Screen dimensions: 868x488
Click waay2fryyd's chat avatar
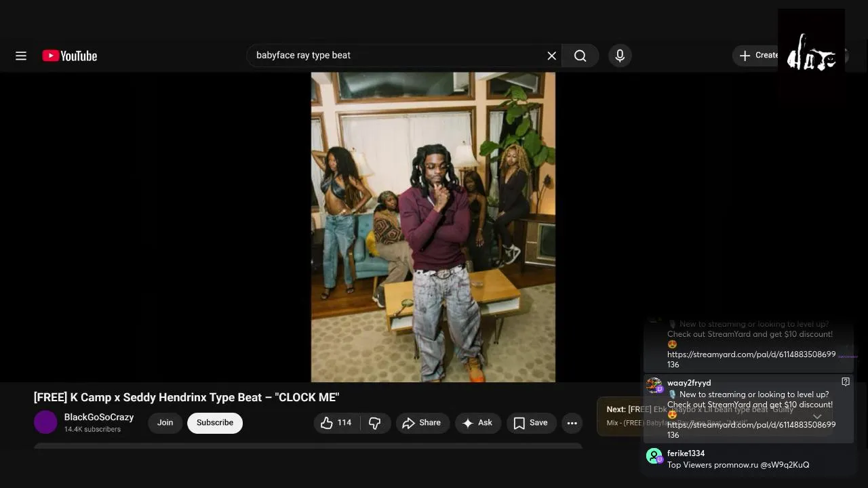click(x=654, y=386)
